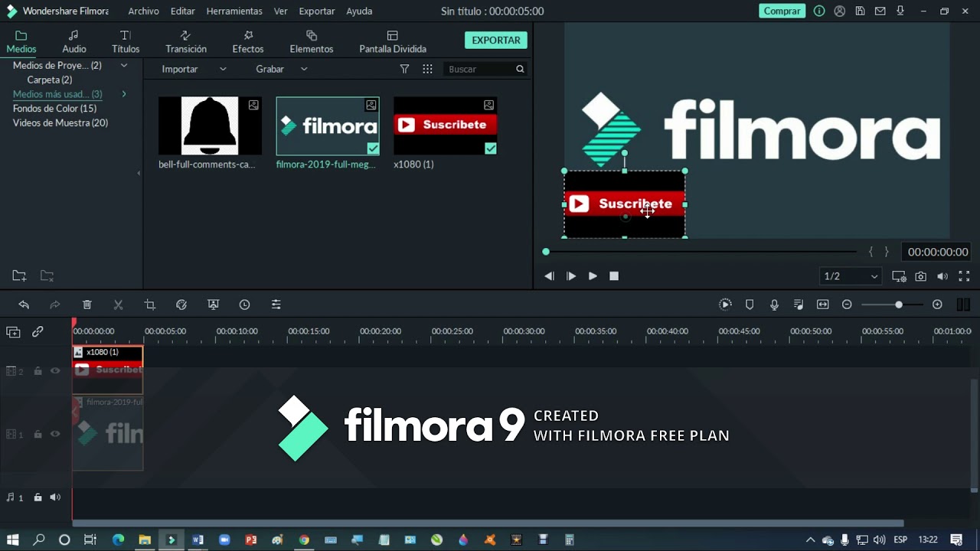Switch to the Elementos tab
980x551 pixels.
point(312,42)
